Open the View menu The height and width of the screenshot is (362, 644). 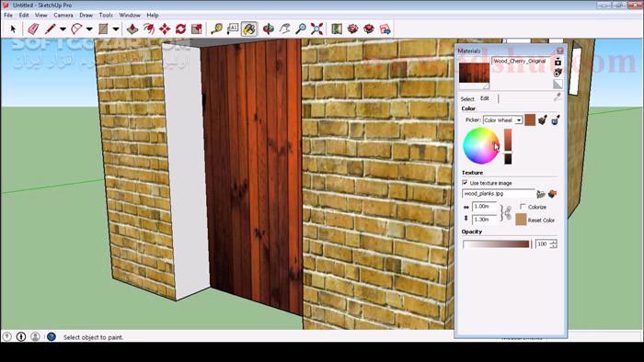(x=41, y=16)
